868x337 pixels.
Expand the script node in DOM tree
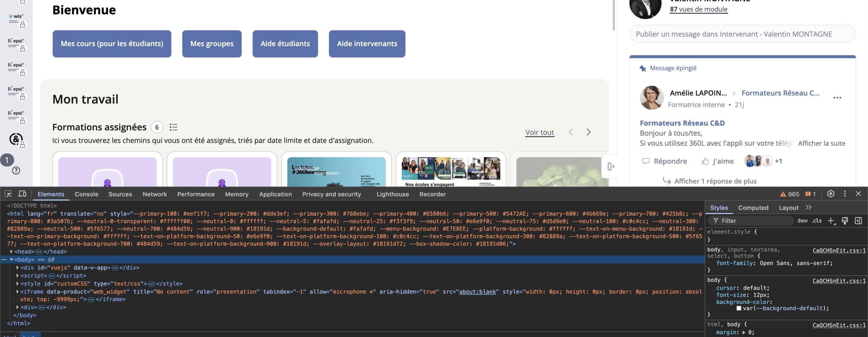pyautogui.click(x=17, y=276)
